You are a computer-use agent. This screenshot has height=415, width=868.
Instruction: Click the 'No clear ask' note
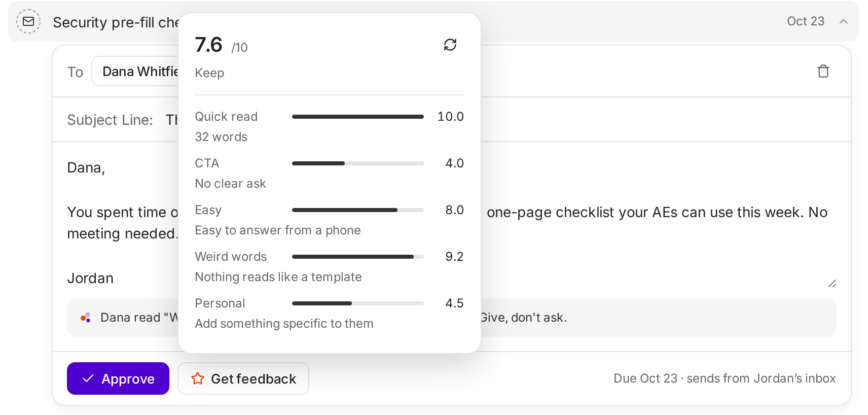230,184
